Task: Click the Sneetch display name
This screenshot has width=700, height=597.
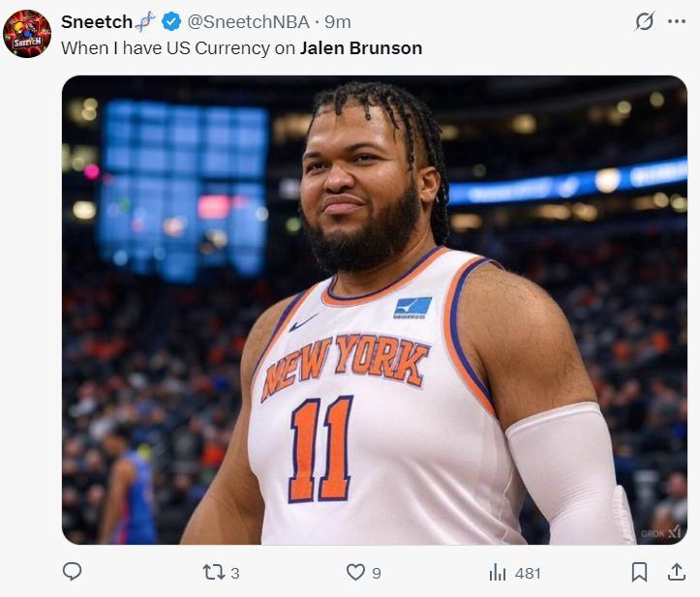Action: point(96,21)
